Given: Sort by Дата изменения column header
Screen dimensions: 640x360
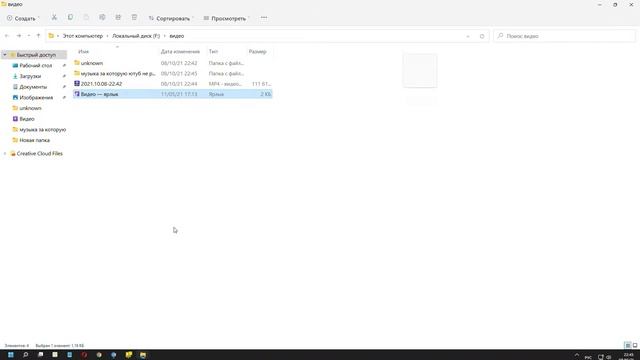Looking at the screenshot, I should [180, 51].
